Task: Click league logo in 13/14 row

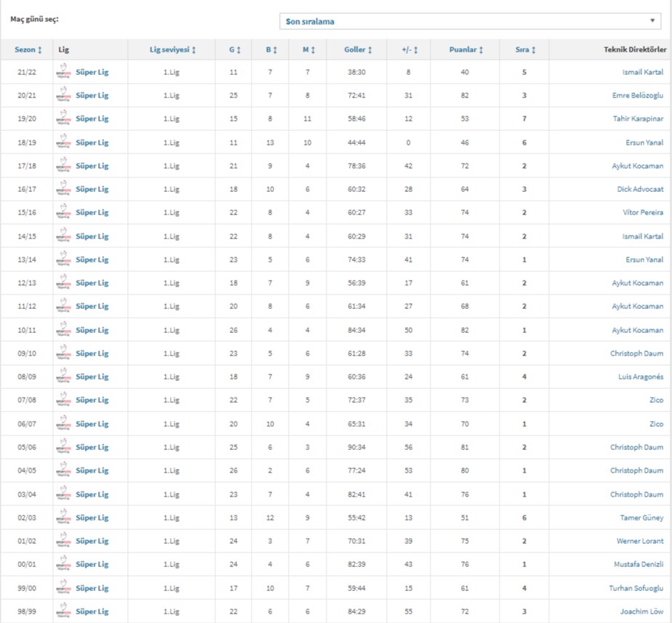Action: (x=63, y=260)
